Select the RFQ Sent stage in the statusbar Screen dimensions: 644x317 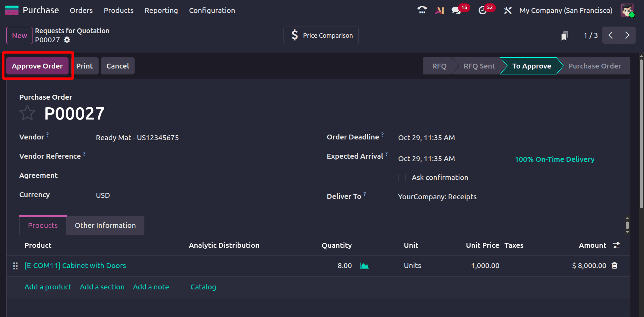479,66
